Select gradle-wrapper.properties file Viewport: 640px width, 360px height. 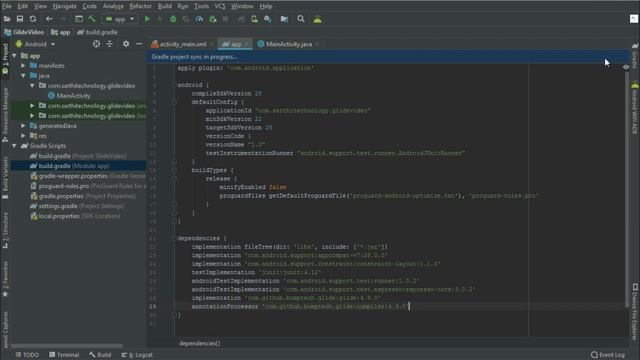tap(88, 176)
